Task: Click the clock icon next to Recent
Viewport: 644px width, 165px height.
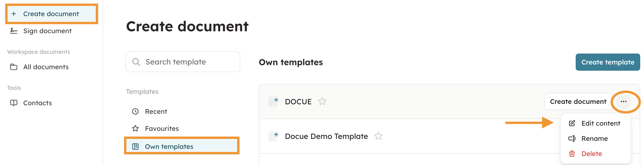Action: [135, 111]
